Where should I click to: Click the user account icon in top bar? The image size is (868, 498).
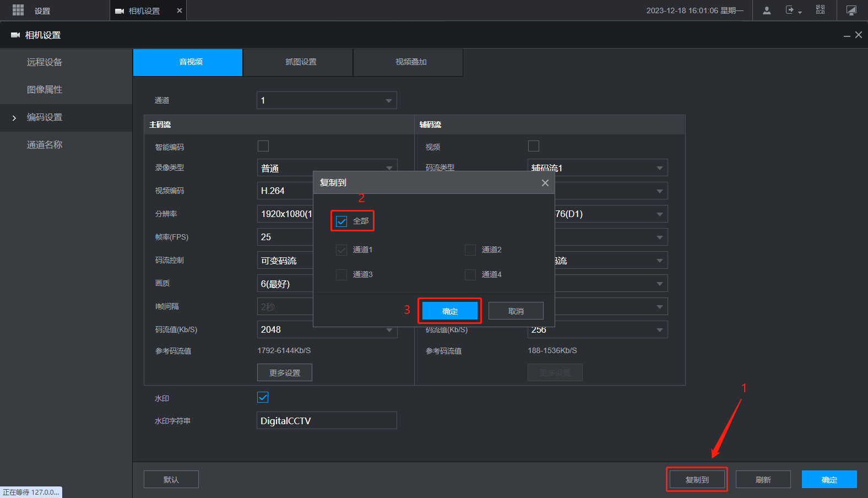[x=766, y=10]
